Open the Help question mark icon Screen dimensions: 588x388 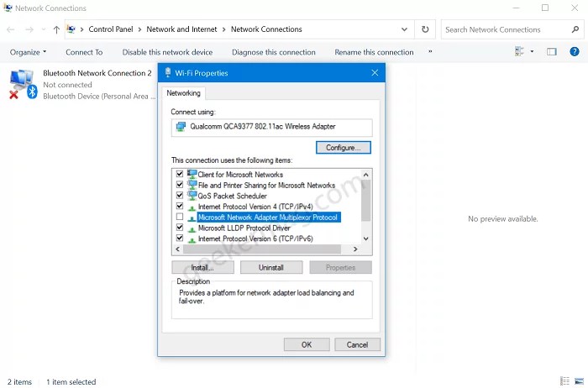coord(574,52)
